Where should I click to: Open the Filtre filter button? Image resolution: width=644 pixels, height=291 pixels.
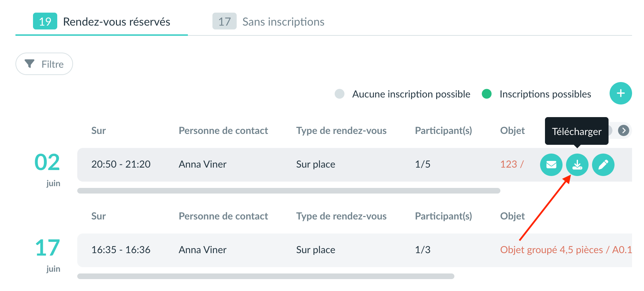click(44, 64)
